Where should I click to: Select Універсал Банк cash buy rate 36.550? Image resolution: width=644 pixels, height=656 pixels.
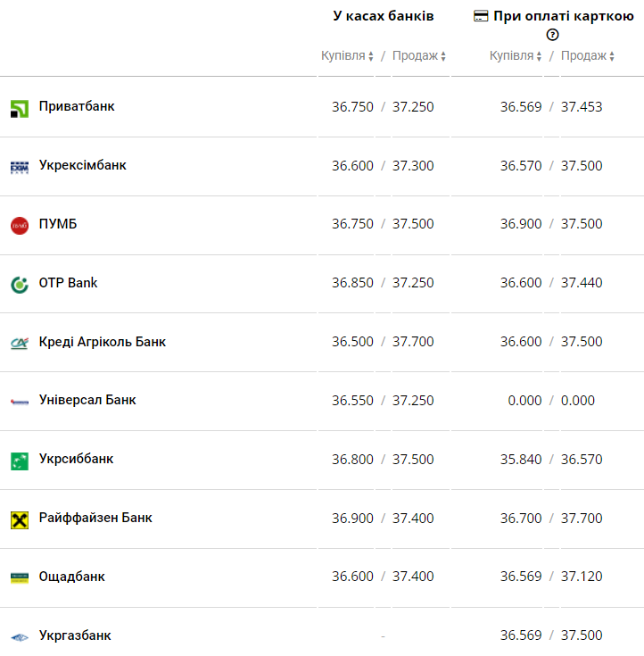point(352,401)
